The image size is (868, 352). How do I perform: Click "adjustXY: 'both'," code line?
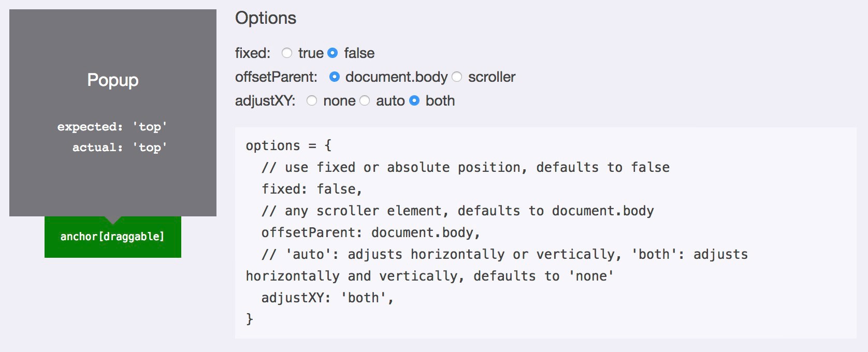coord(327,298)
